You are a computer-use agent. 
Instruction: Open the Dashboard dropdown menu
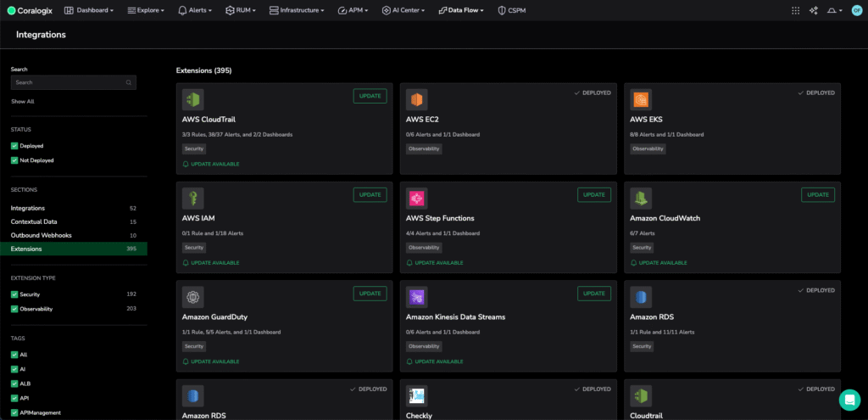[89, 10]
